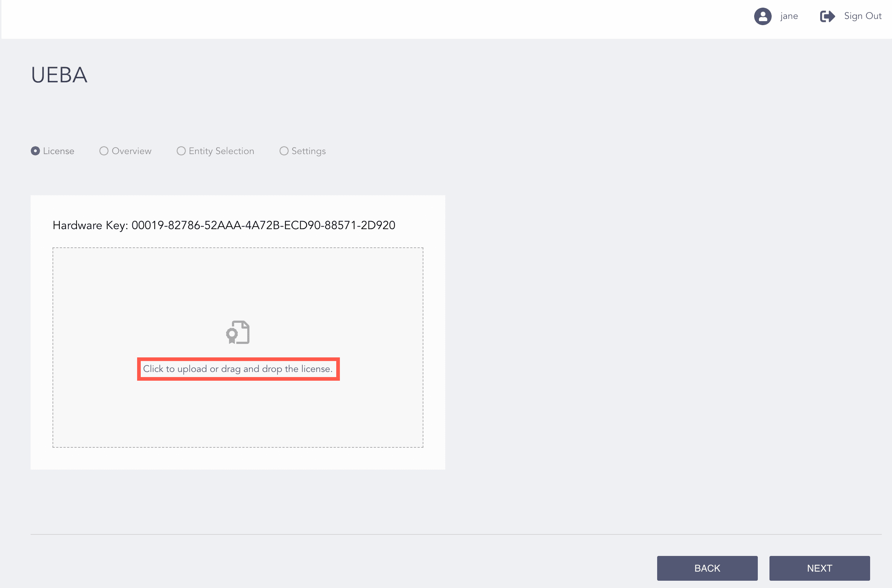Click the license document icon in the upload area

[x=237, y=332]
